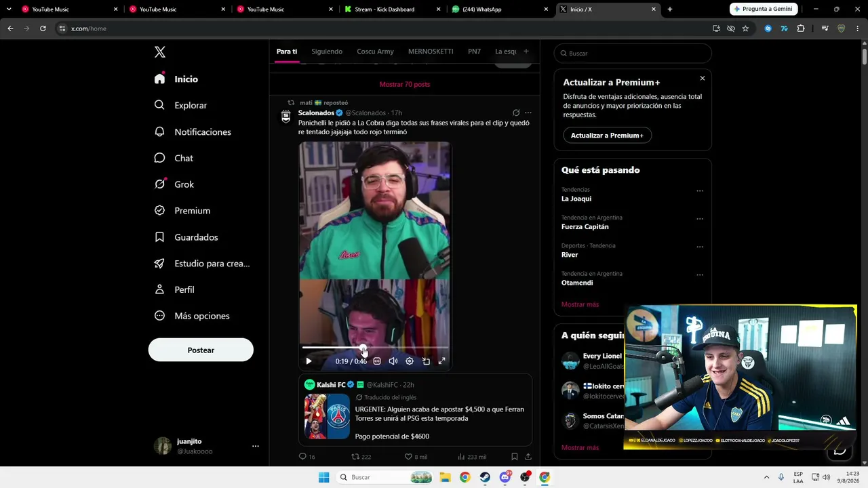Open Perfil page in sidebar
868x488 pixels.
click(174, 289)
